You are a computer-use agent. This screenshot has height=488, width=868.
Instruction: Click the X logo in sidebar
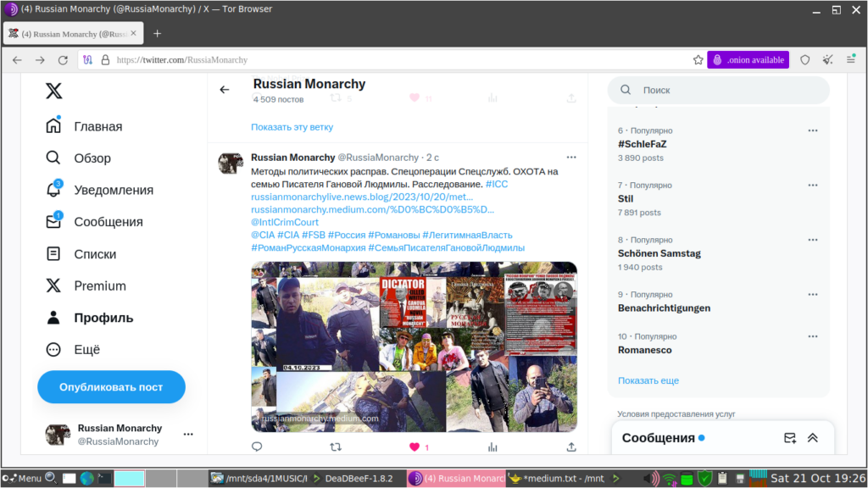click(x=53, y=91)
